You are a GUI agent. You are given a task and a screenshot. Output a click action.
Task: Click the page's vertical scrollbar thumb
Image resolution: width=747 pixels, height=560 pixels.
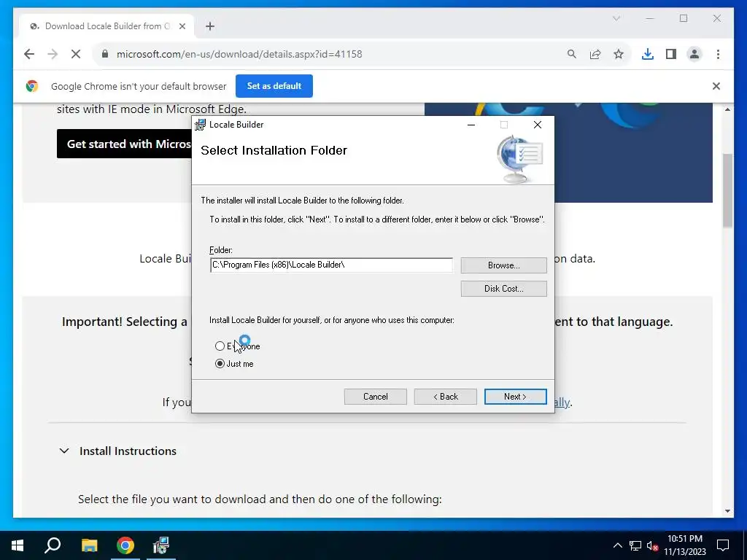[727, 190]
